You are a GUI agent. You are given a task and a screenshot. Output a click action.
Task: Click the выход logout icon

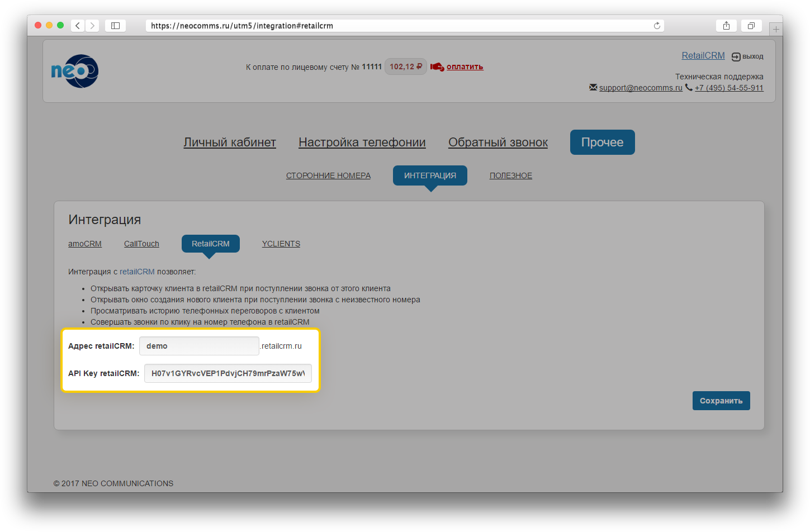(x=736, y=56)
